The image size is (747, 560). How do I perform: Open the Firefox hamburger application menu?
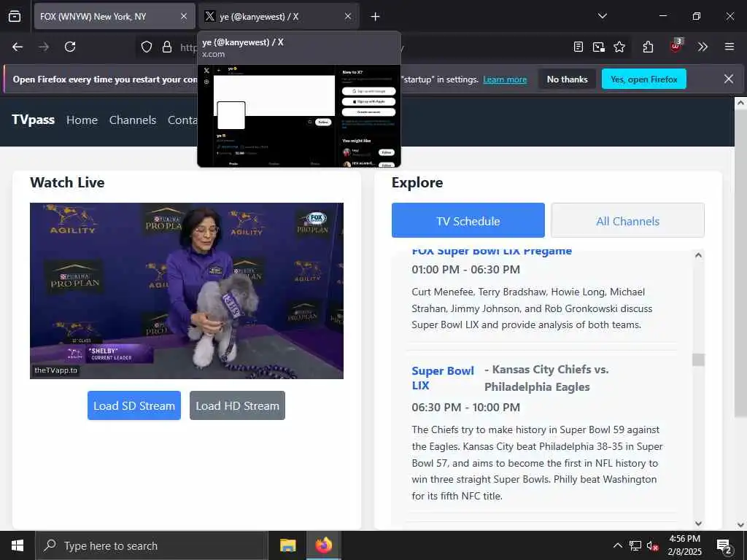[x=729, y=47]
